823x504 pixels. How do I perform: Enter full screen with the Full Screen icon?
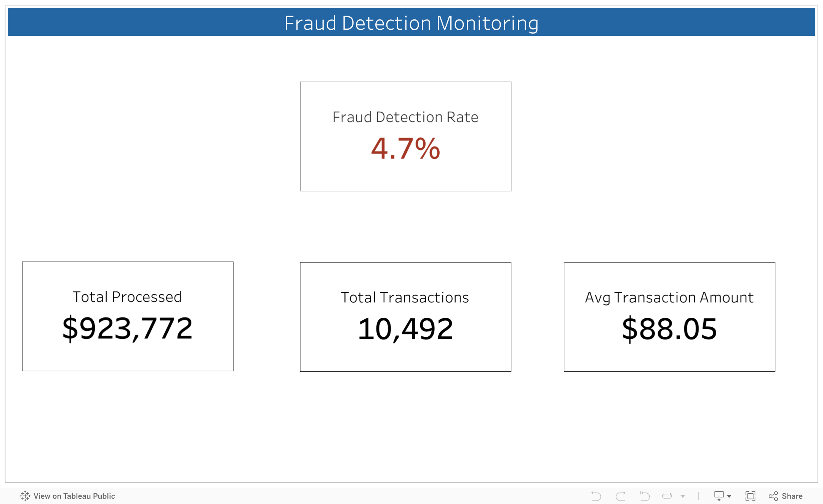[x=750, y=496]
